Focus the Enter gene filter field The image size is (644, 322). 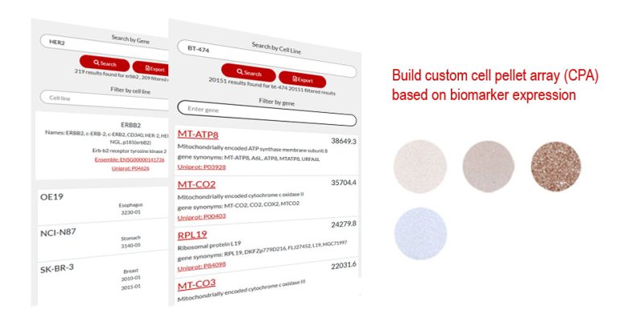267,114
